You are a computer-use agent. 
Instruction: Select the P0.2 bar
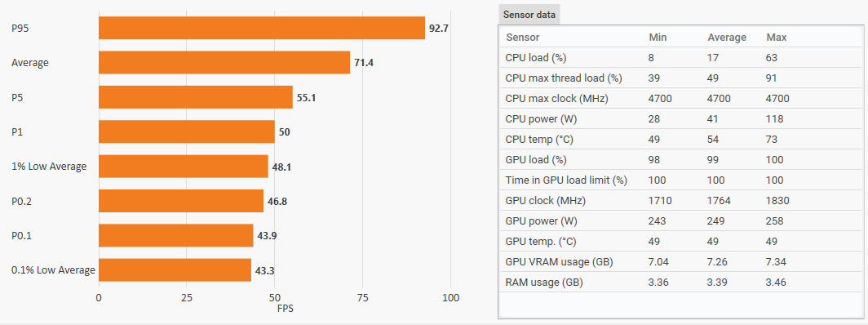tap(181, 201)
